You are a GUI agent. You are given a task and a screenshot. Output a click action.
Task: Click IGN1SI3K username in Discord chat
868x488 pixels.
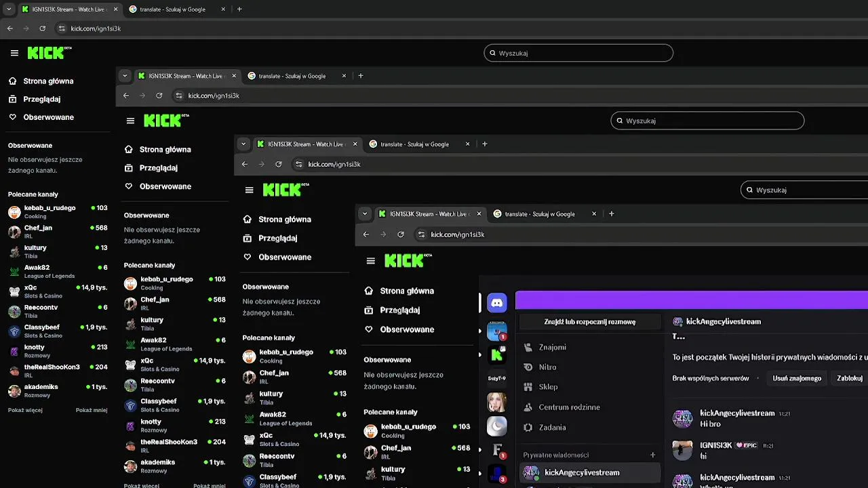tap(716, 445)
